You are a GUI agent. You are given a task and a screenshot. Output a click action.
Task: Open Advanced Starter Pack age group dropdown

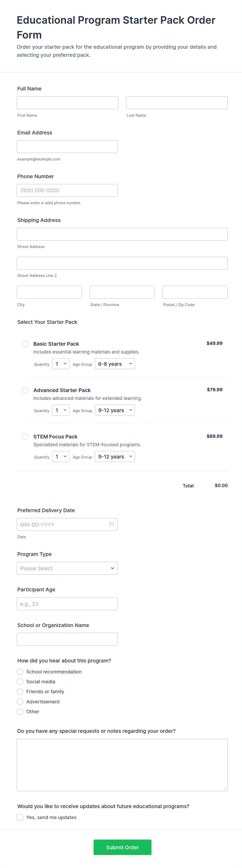[115, 410]
